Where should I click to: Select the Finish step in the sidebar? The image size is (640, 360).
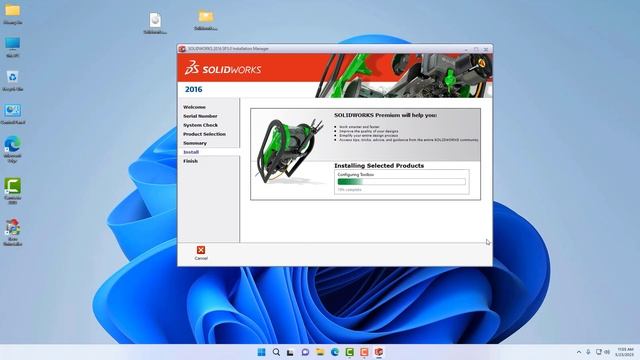click(190, 161)
